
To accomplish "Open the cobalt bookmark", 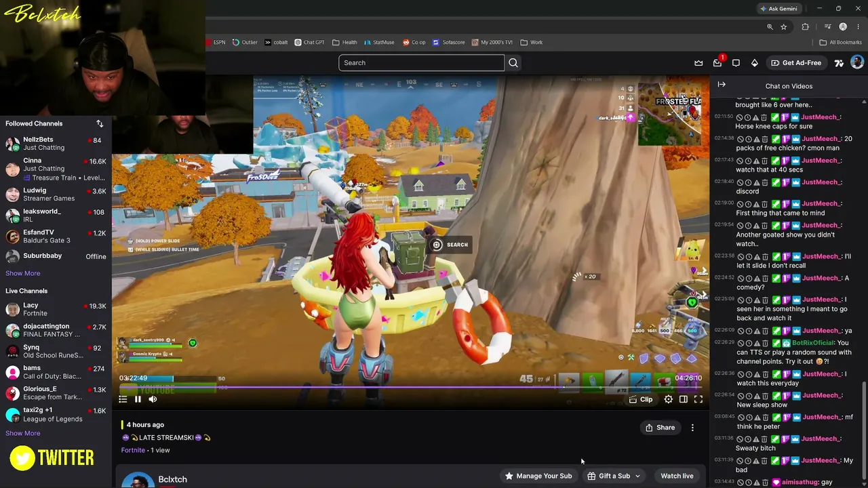I will (x=276, y=42).
